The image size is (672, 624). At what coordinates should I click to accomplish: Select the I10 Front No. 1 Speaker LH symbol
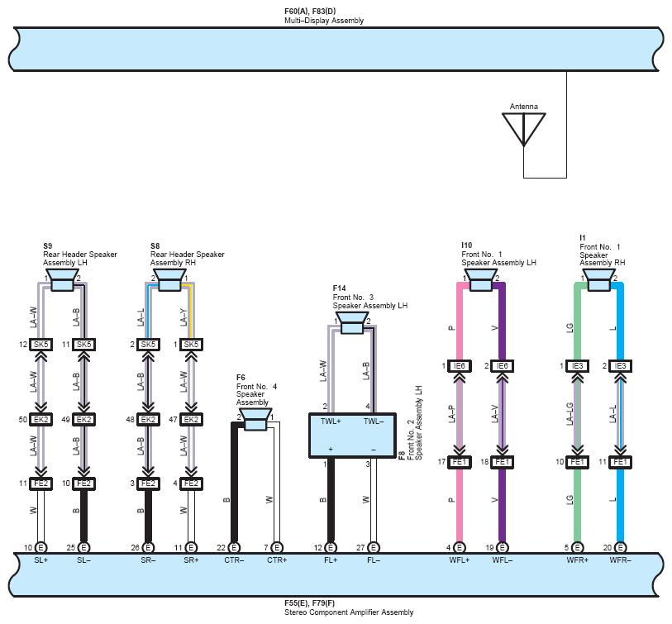coord(480,280)
